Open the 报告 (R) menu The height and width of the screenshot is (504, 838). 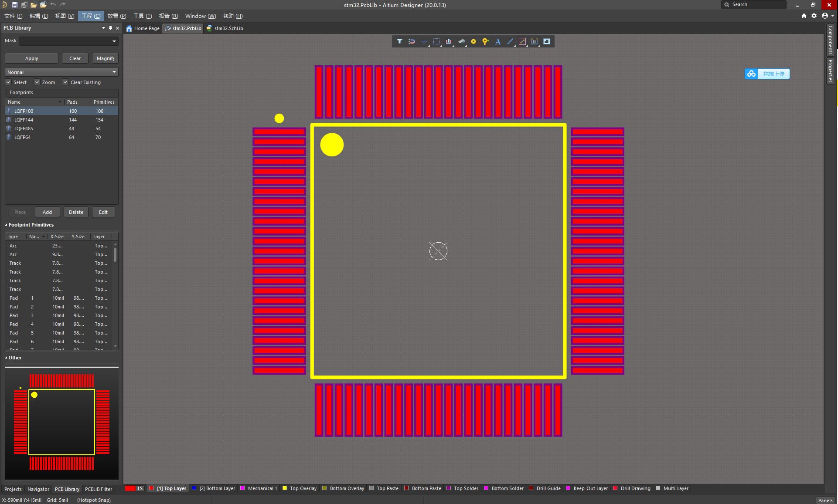[x=168, y=16]
